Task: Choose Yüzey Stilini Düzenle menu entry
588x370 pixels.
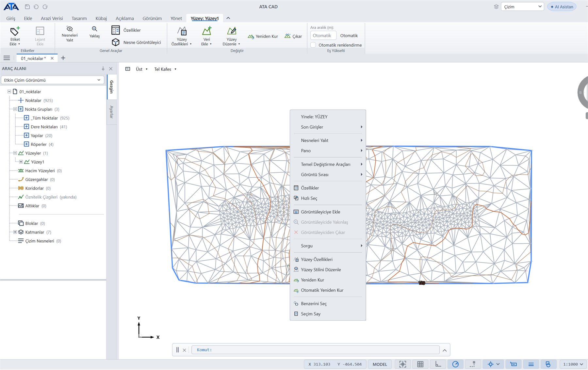Action: tap(328, 269)
